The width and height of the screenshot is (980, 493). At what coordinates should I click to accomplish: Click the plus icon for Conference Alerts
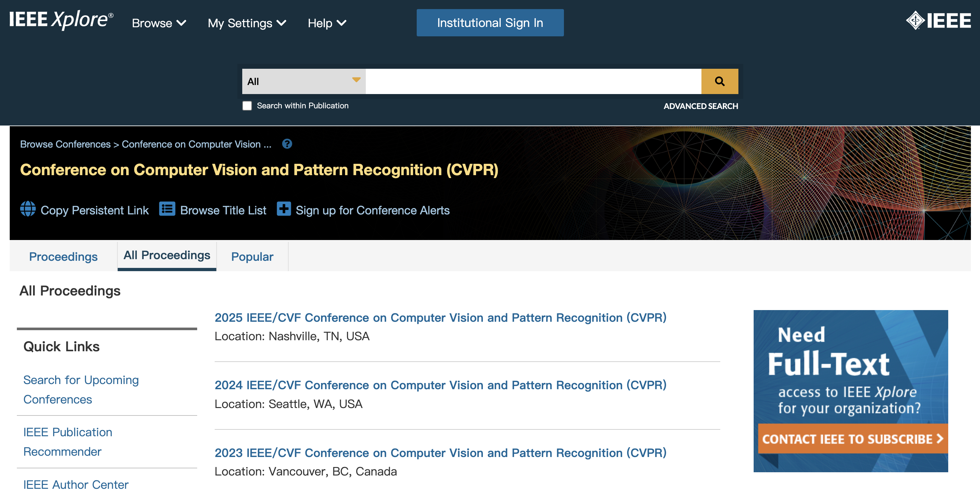coord(284,209)
